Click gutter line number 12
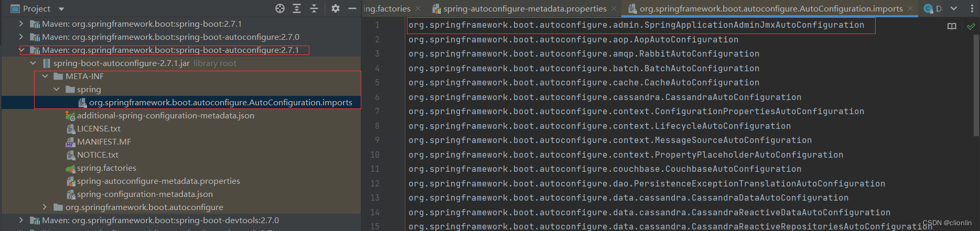The height and width of the screenshot is (231, 980). tap(374, 183)
